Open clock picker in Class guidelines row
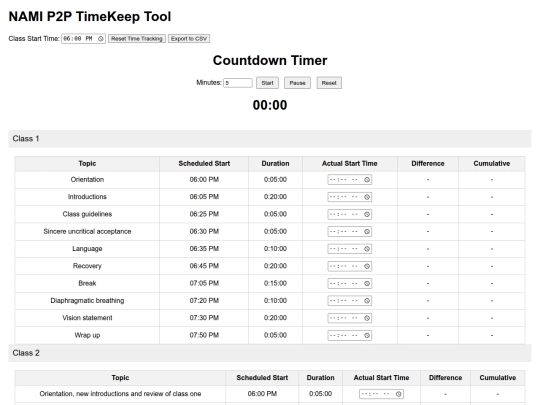 point(367,214)
